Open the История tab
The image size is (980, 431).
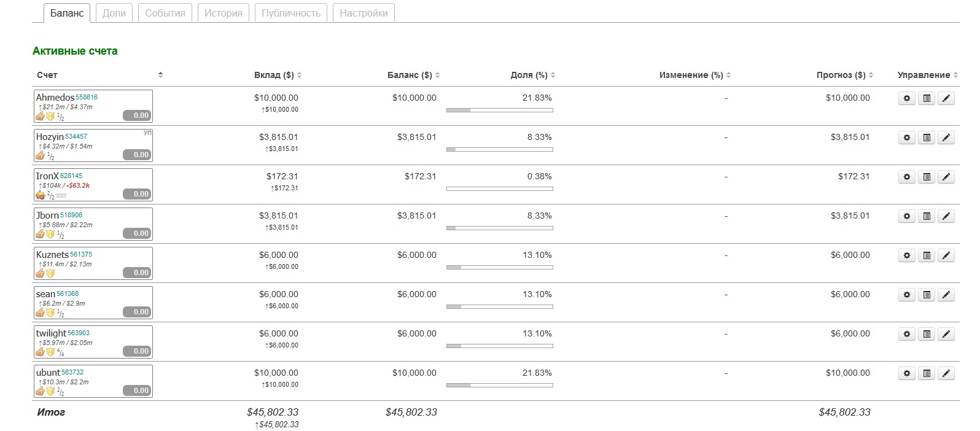223,13
